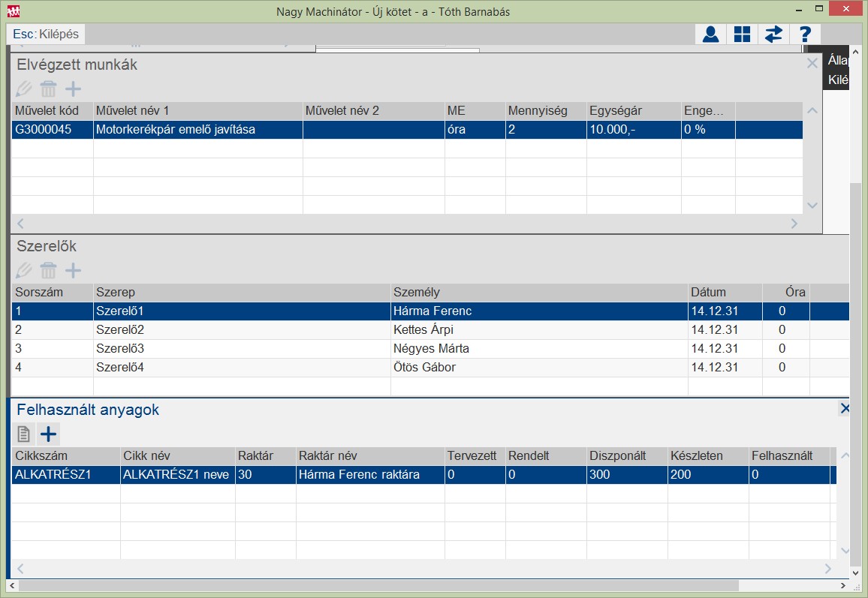Click the Nagy Machinátor app icon in title bar
The height and width of the screenshot is (598, 868).
(14, 11)
